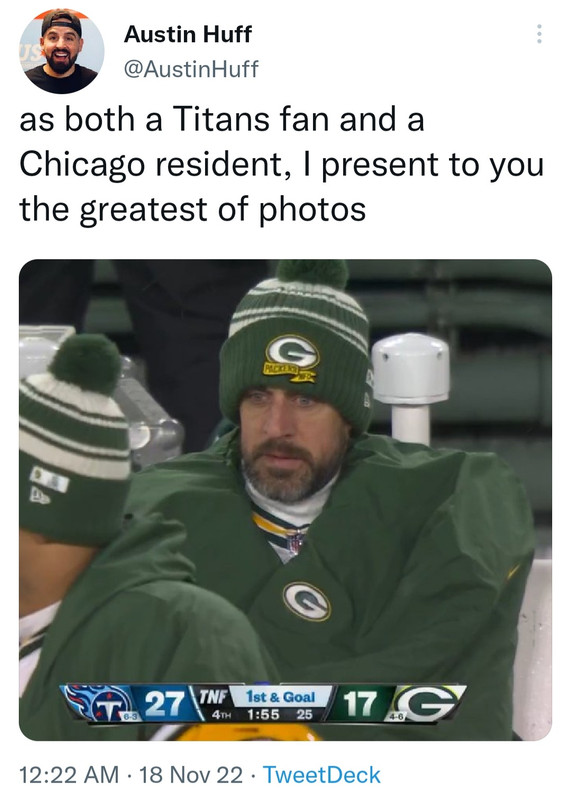
Task: Click the 1st & Goal indicator
Action: click(x=281, y=697)
